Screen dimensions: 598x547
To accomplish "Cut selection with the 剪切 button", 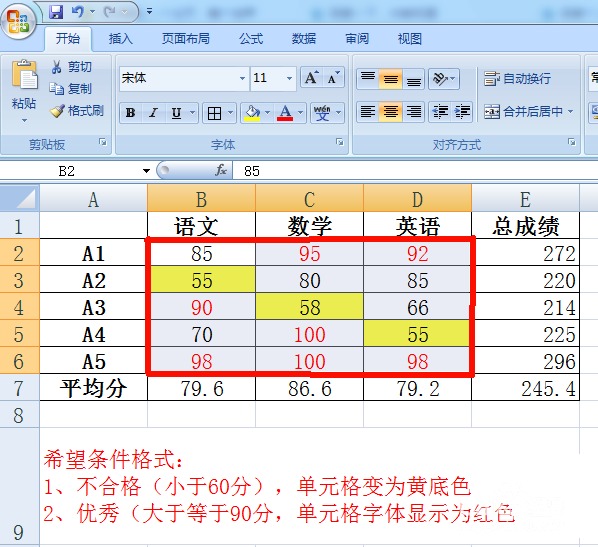I will click(71, 67).
